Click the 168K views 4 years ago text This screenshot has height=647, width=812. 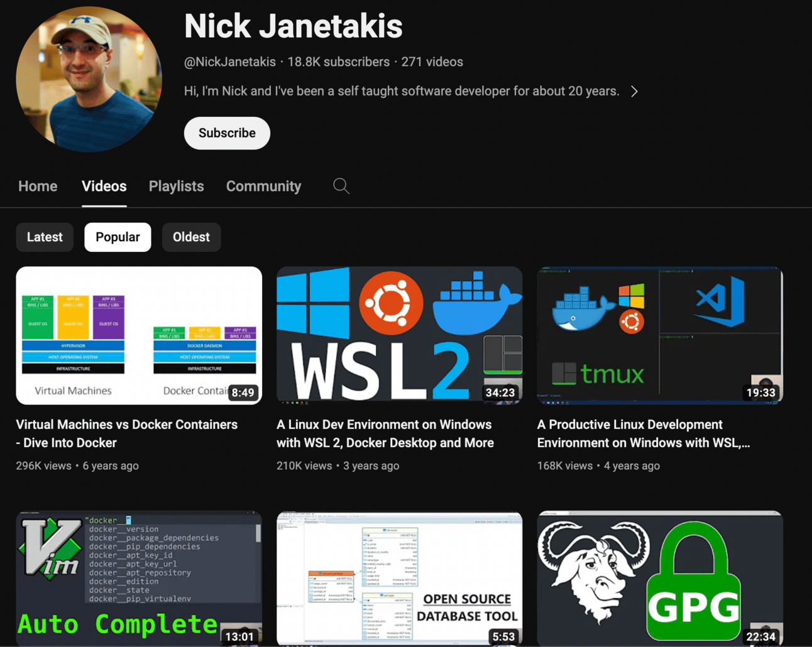click(599, 465)
